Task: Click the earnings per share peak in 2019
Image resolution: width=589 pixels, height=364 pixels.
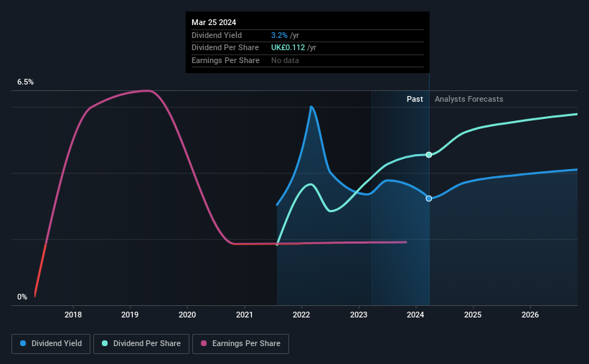Action: coord(148,90)
